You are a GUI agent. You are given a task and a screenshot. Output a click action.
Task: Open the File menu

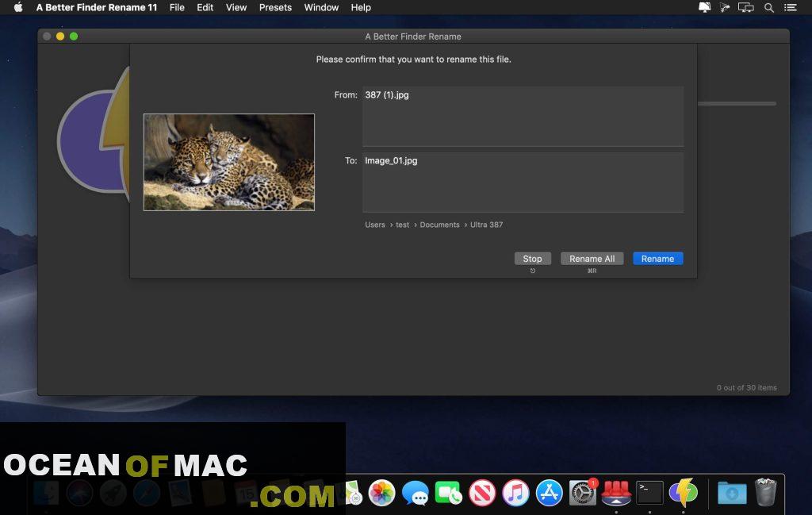(x=177, y=7)
